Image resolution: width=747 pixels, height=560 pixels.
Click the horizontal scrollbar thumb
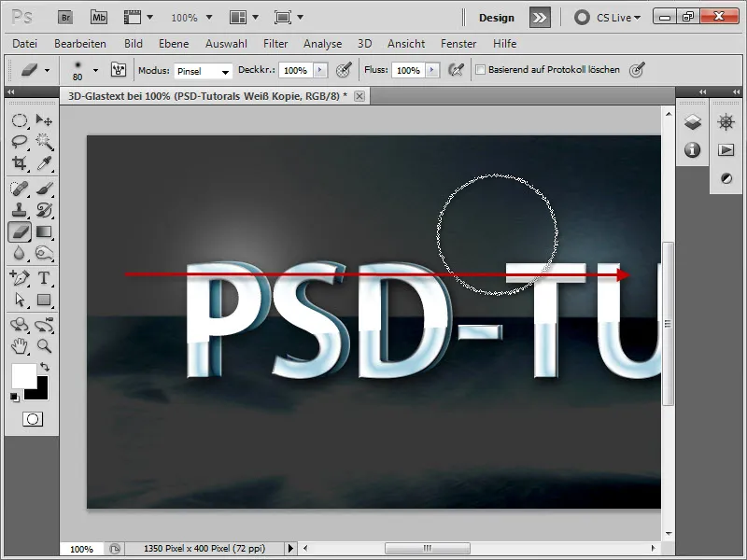coord(428,548)
